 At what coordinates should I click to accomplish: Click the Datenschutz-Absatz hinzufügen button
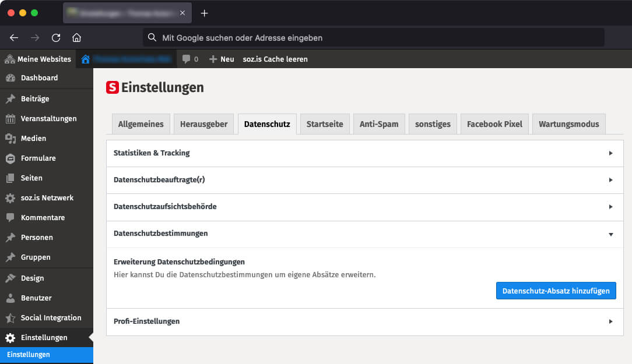point(556,291)
